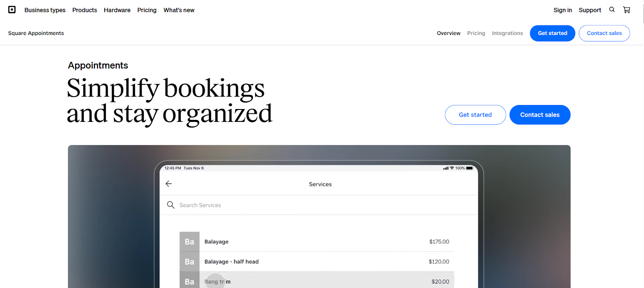The width and height of the screenshot is (644, 288).
Task: Open the shopping cart icon
Action: [627, 10]
